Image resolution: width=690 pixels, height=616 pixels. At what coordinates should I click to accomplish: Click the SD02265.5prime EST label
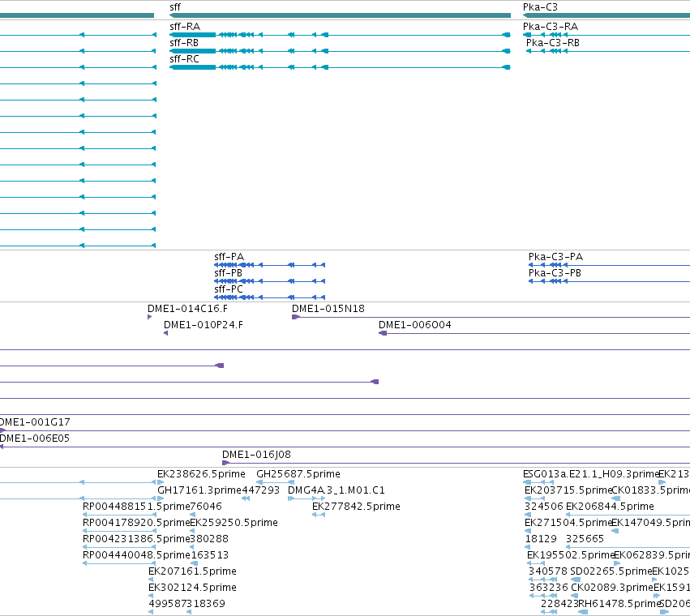point(611,572)
